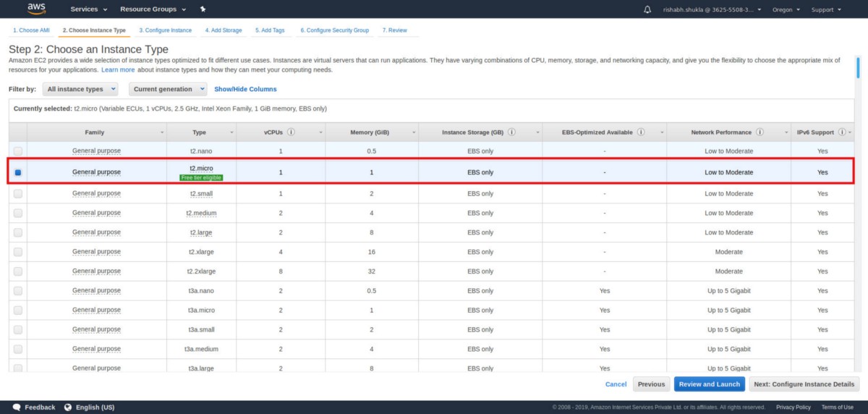
Task: Click the vertical page scrollbar
Action: coord(858,69)
